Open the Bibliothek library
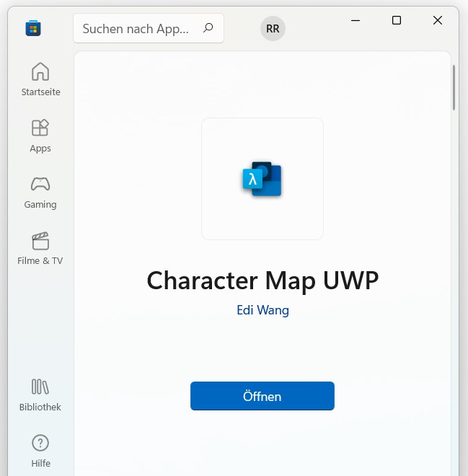Image resolution: width=468 pixels, height=476 pixels. click(x=40, y=395)
